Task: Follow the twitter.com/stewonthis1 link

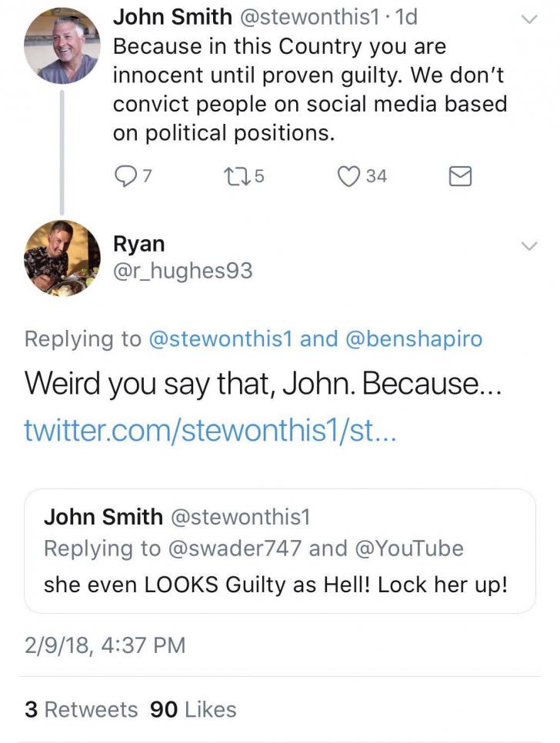Action: (x=211, y=433)
